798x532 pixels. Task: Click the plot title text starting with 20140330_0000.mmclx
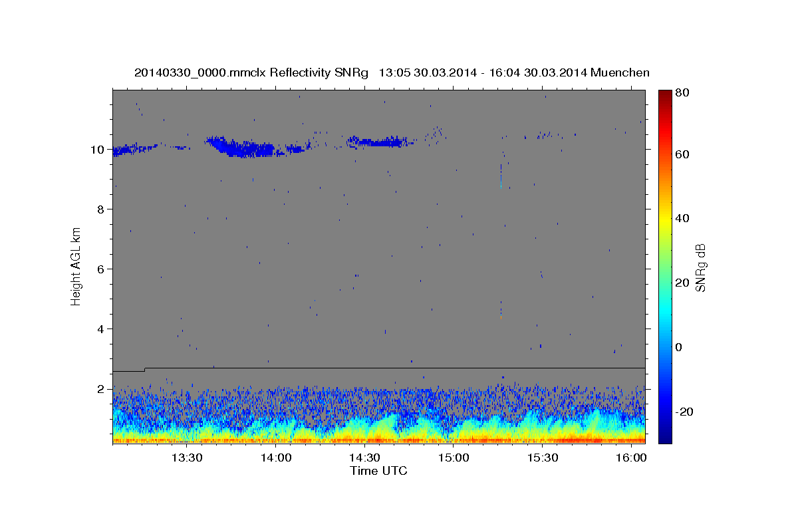392,72
